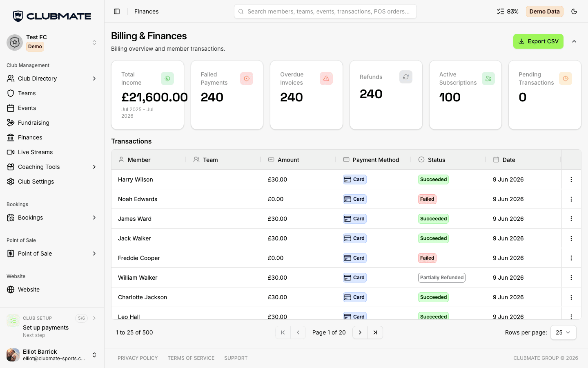Open the Club Setup payments step
This screenshot has width=588, height=368.
(x=52, y=326)
